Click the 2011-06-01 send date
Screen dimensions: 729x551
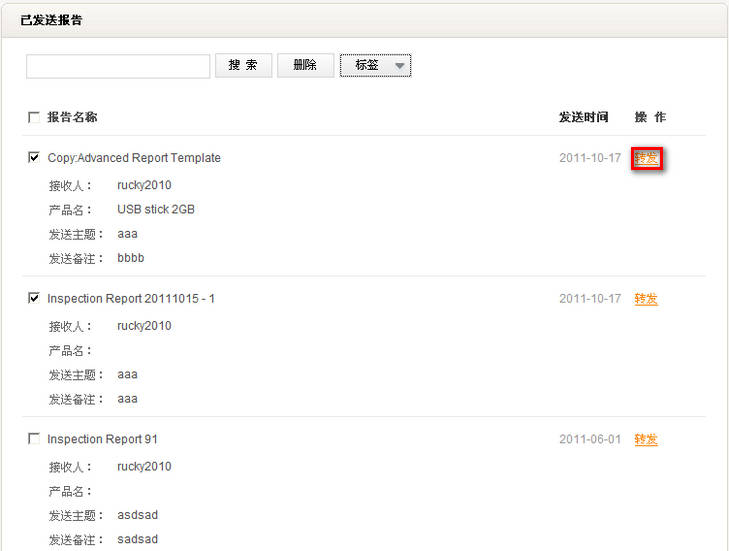[x=590, y=439]
